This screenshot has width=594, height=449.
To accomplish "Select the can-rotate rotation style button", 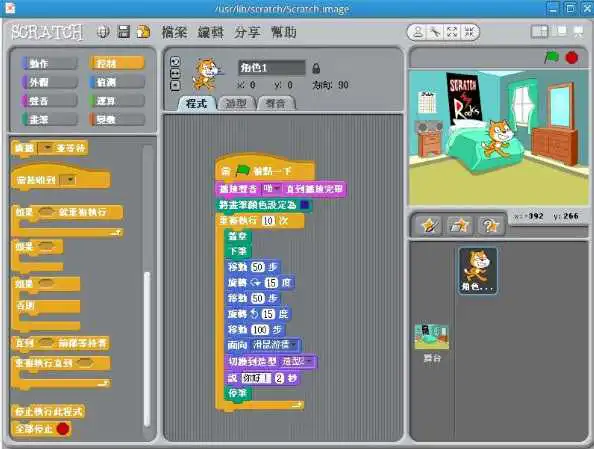I will (175, 61).
